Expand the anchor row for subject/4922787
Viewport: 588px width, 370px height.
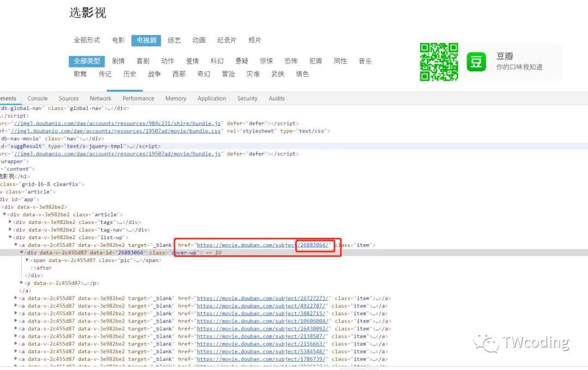pyautogui.click(x=16, y=306)
